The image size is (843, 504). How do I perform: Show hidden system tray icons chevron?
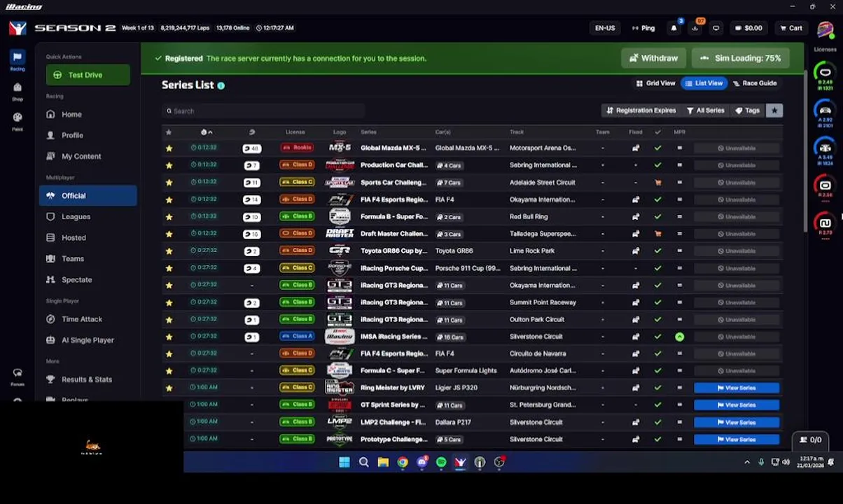pyautogui.click(x=746, y=462)
